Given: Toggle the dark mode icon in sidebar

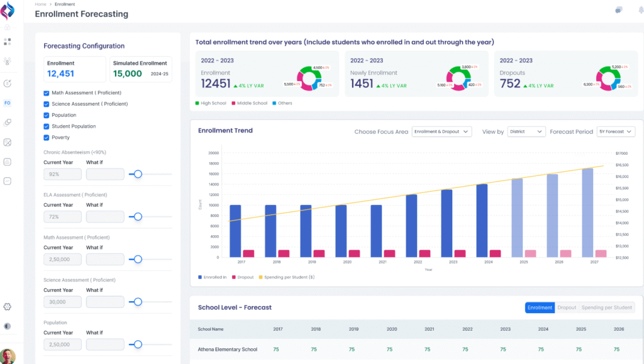Looking at the screenshot, I should 8,326.
